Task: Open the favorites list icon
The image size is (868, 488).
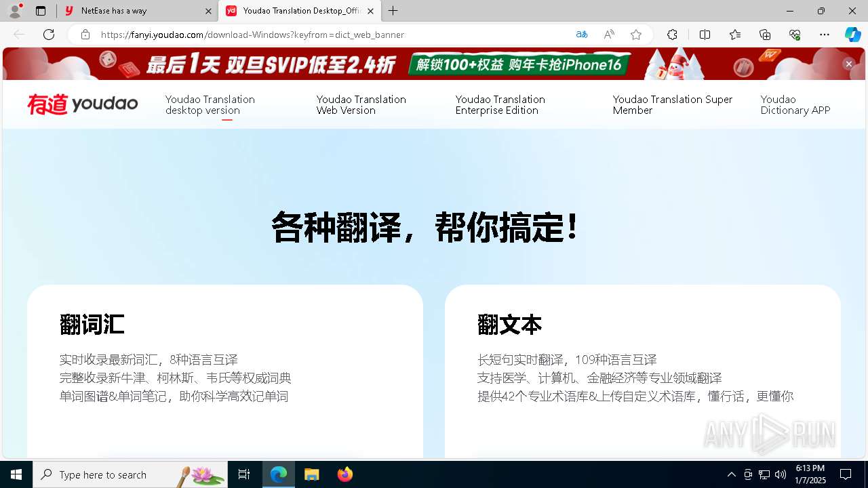Action: 735,35
